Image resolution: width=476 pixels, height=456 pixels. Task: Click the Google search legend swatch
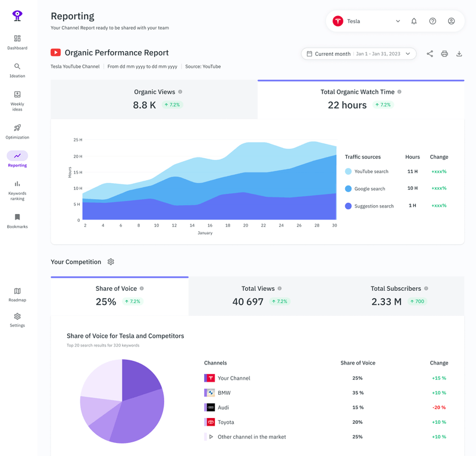[348, 188]
